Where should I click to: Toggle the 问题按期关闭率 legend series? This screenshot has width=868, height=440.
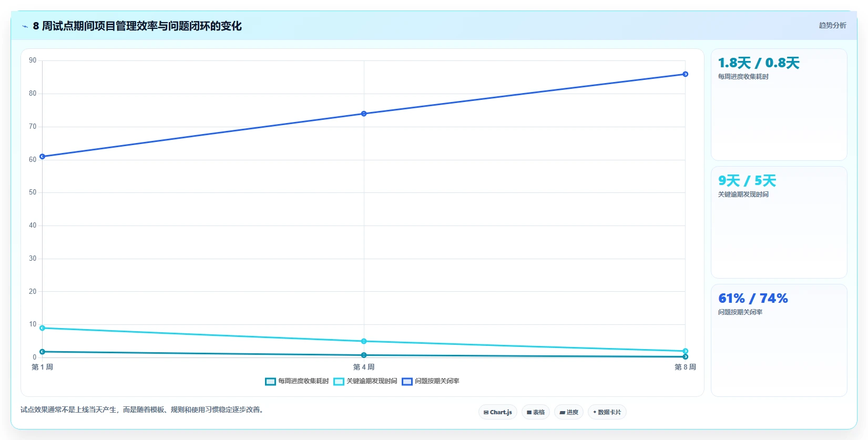tap(431, 381)
